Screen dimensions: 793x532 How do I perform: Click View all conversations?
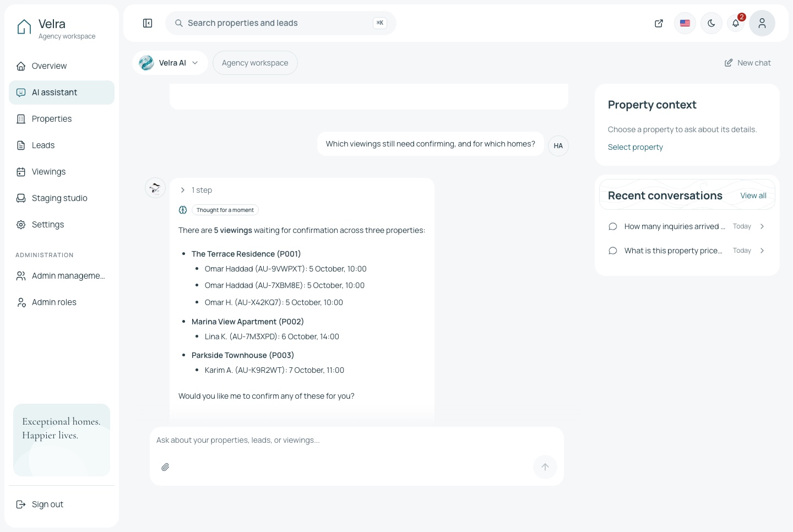pyautogui.click(x=753, y=196)
